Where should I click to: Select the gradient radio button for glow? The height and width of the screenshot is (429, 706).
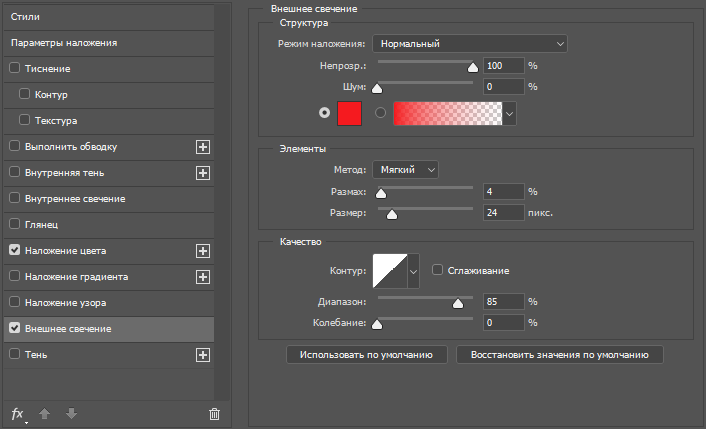(380, 113)
